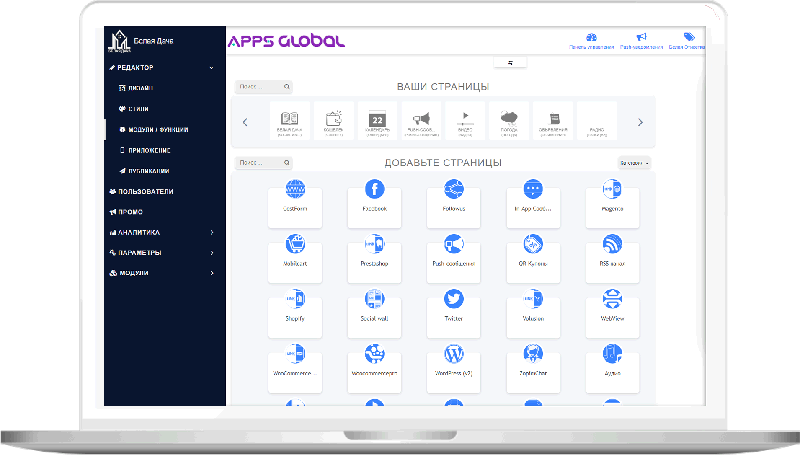Viewport: 800px width, 455px height.
Task: Click the small toggle button under the header
Action: (510, 63)
